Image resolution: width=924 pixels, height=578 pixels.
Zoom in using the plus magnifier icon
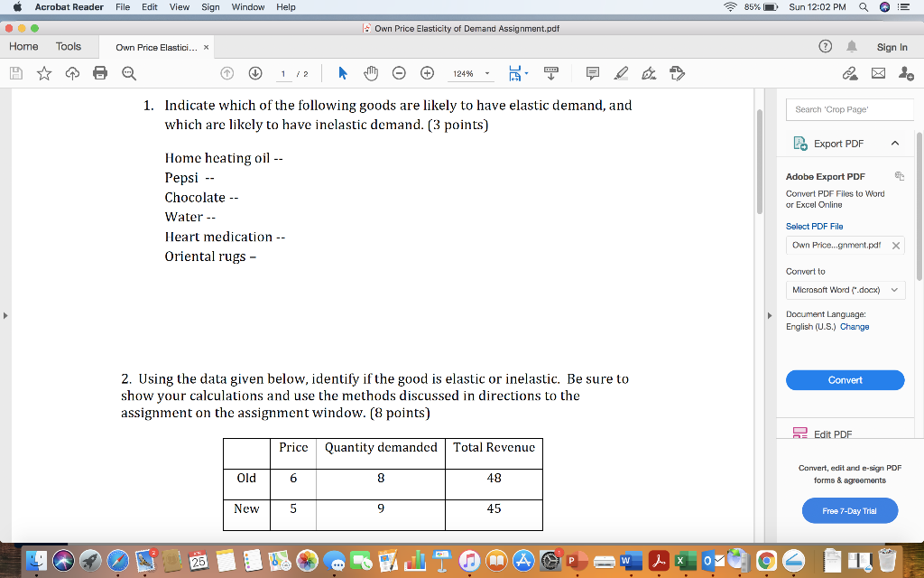pos(427,73)
